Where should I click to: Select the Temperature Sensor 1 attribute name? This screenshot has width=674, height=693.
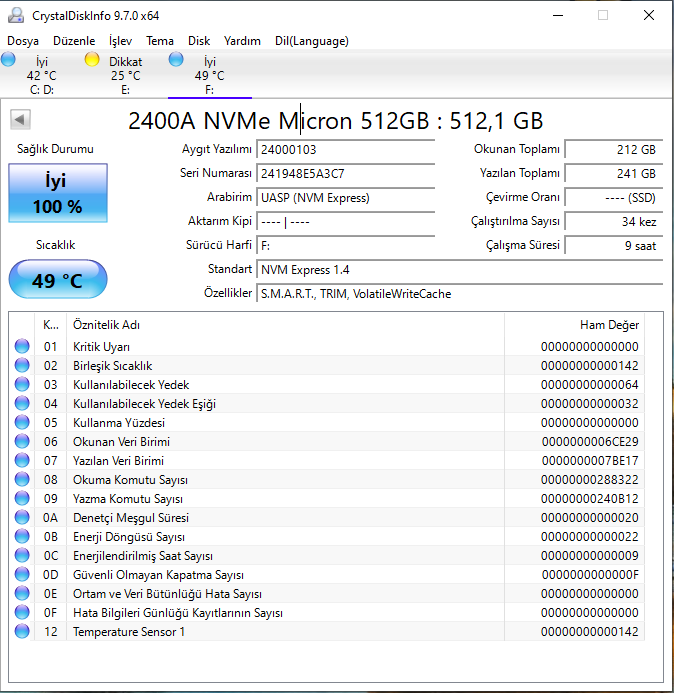(x=129, y=632)
